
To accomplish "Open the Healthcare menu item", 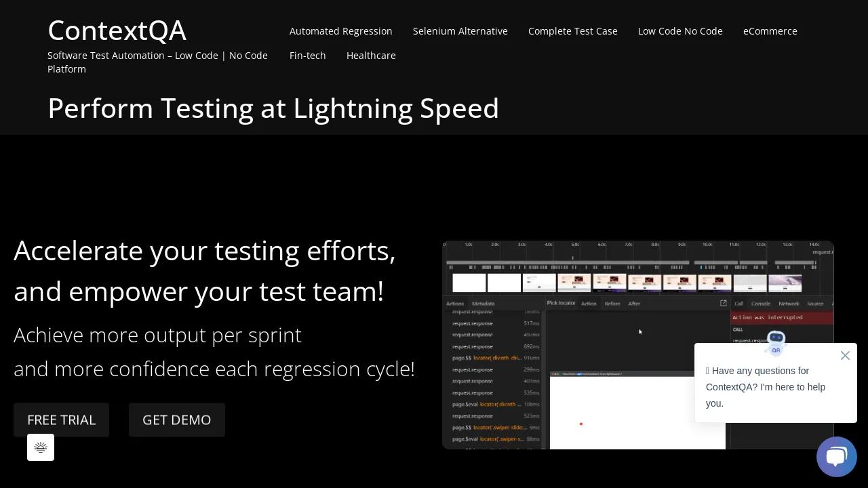I will [x=371, y=56].
